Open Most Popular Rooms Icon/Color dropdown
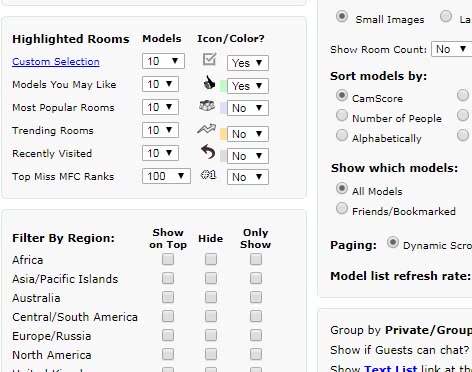Image resolution: width=472 pixels, height=372 pixels. (x=248, y=108)
